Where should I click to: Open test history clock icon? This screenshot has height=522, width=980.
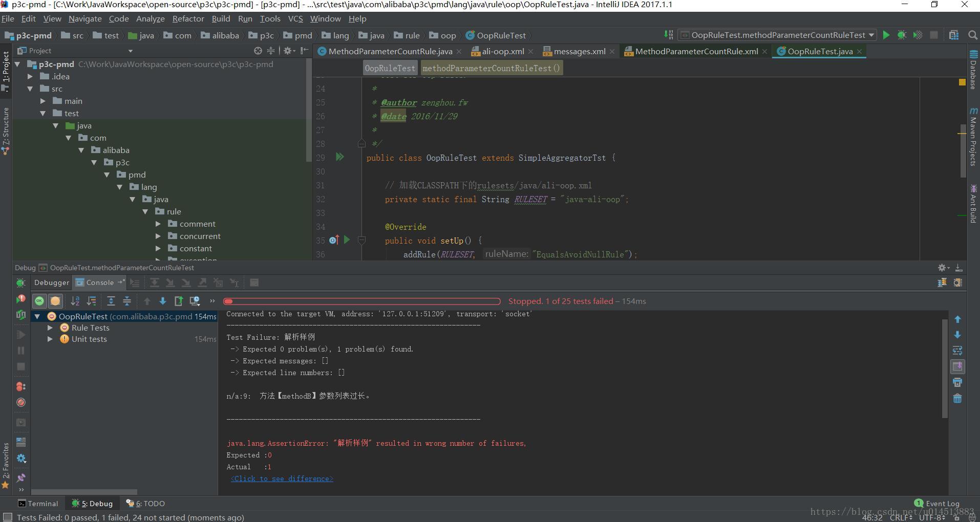(x=195, y=301)
